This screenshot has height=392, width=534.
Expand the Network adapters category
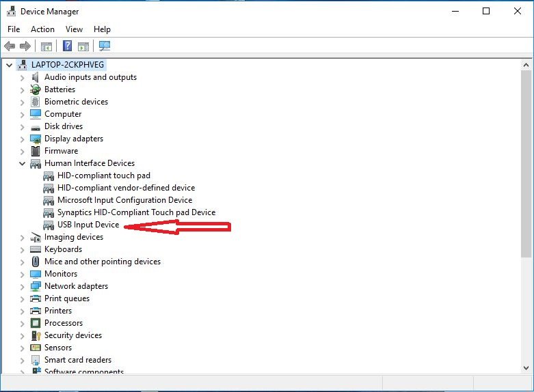(x=22, y=286)
